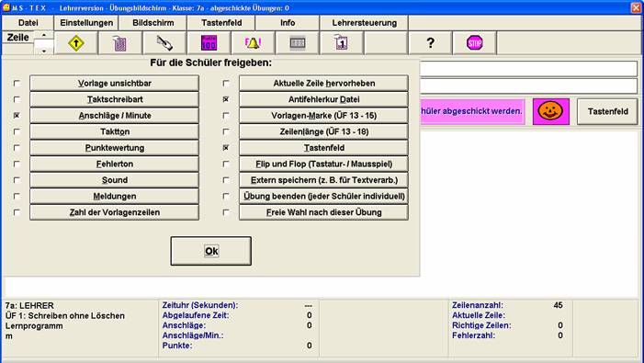Click the Flip und Flop button
644x363 pixels.
(x=323, y=164)
